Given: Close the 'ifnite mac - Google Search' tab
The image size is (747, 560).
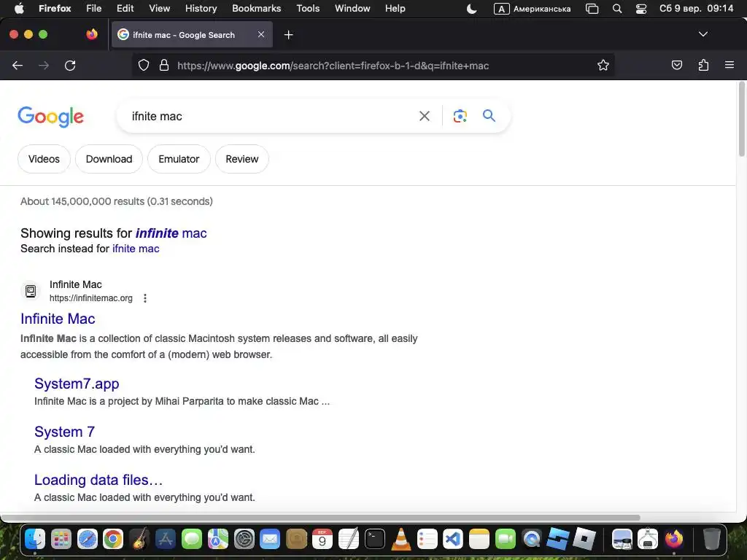Looking at the screenshot, I should pyautogui.click(x=261, y=34).
